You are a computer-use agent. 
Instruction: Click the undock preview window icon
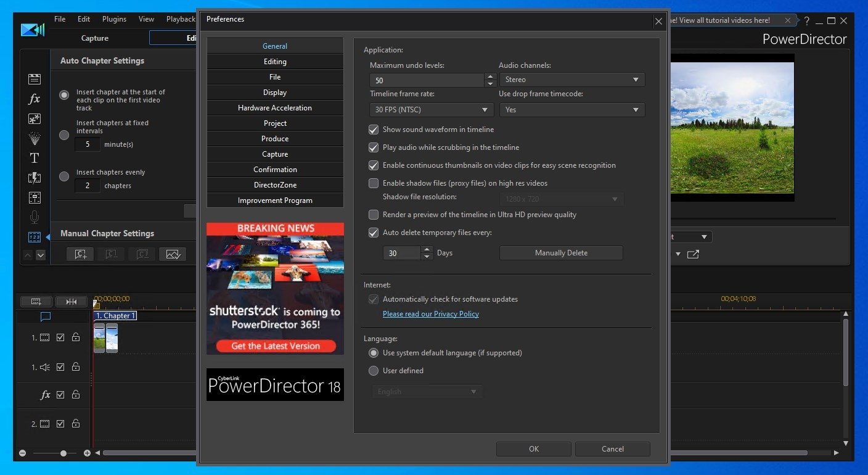[x=693, y=254]
